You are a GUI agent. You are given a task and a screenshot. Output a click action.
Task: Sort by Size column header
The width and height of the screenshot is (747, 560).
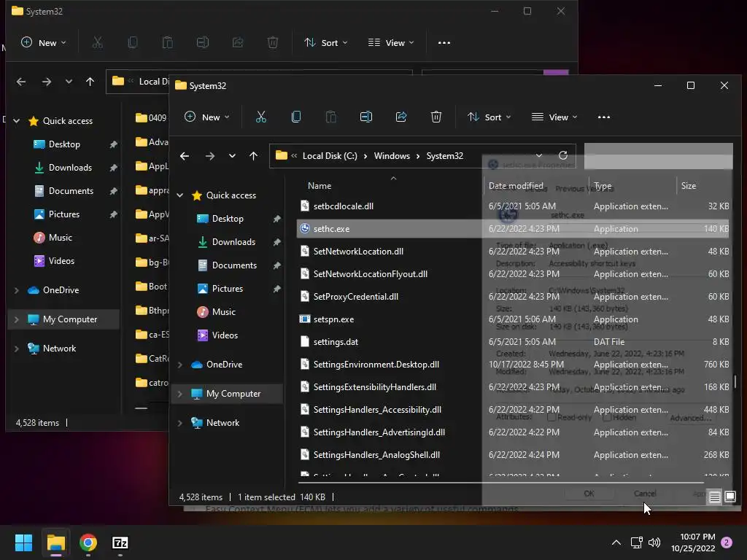click(x=689, y=186)
